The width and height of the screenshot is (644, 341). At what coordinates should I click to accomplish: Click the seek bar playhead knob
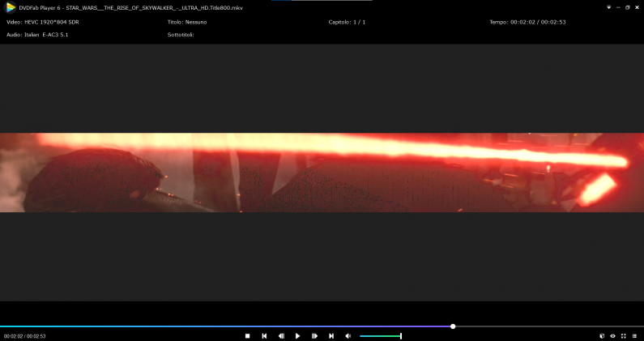click(453, 326)
